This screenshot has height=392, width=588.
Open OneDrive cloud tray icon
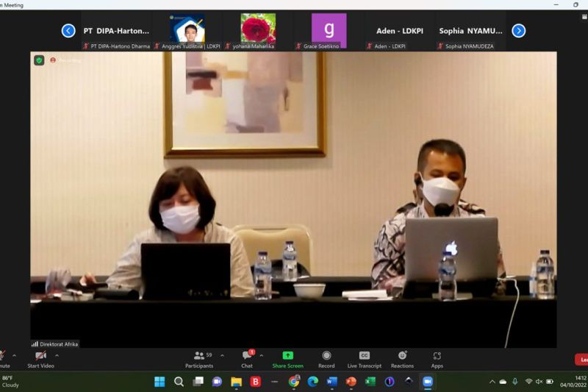(503, 382)
